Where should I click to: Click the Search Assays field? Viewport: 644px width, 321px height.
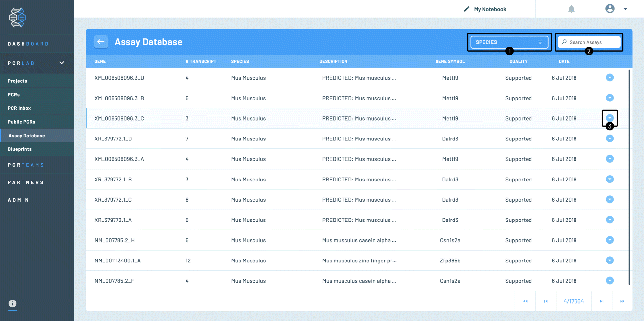[589, 42]
